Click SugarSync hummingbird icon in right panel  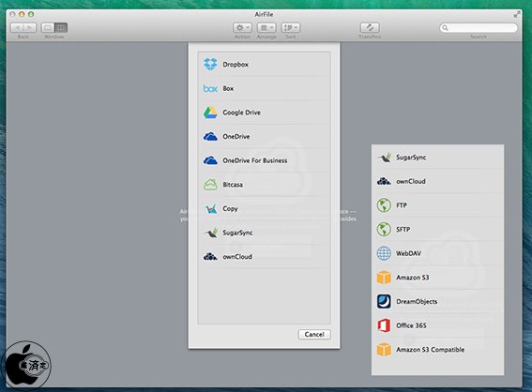pyautogui.click(x=384, y=158)
